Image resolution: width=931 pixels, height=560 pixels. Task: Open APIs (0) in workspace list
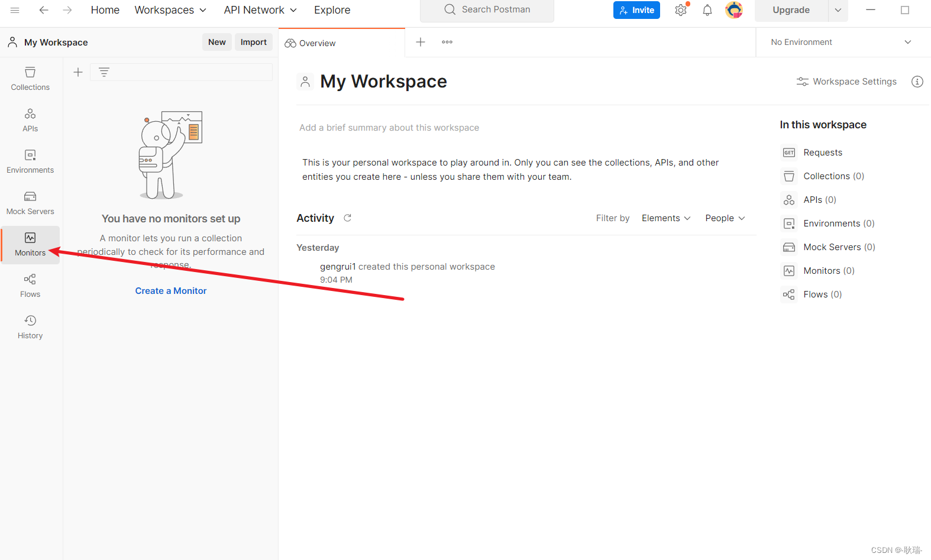(820, 200)
